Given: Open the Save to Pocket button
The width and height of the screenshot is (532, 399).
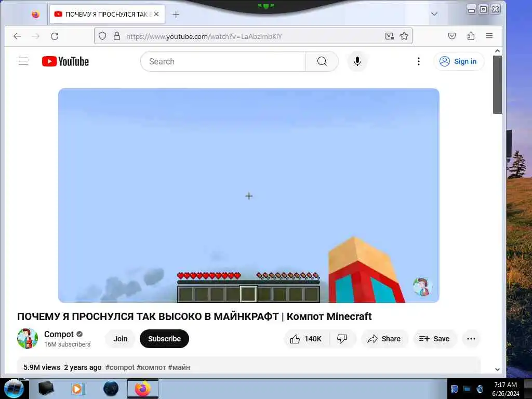Looking at the screenshot, I should pos(452,36).
